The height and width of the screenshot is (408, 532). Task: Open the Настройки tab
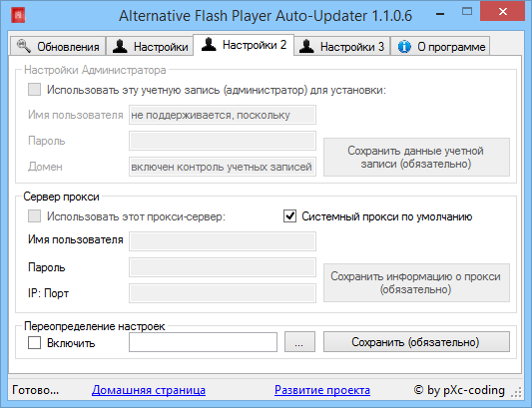pos(150,46)
